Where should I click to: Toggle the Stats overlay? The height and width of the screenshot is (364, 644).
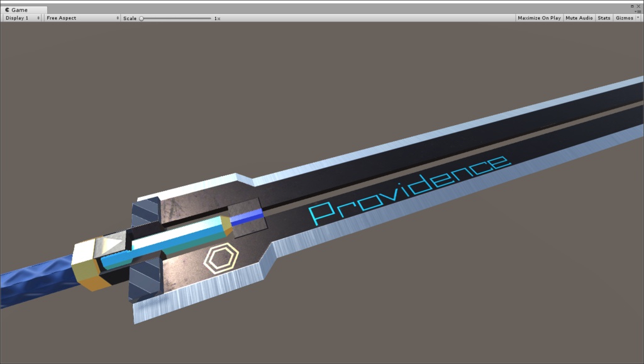point(604,18)
